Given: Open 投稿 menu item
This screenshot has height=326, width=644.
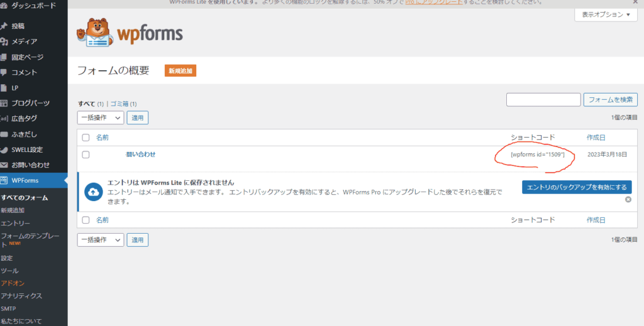Looking at the screenshot, I should click(x=18, y=26).
